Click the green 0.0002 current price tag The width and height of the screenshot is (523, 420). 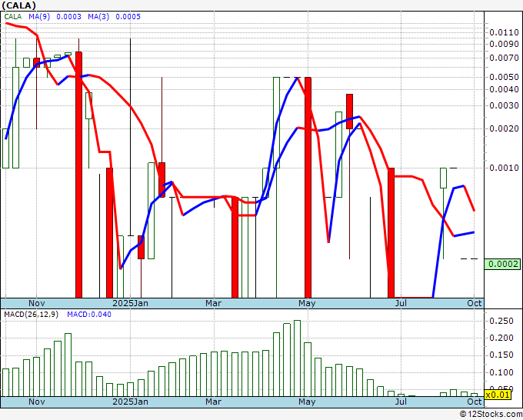click(x=503, y=264)
